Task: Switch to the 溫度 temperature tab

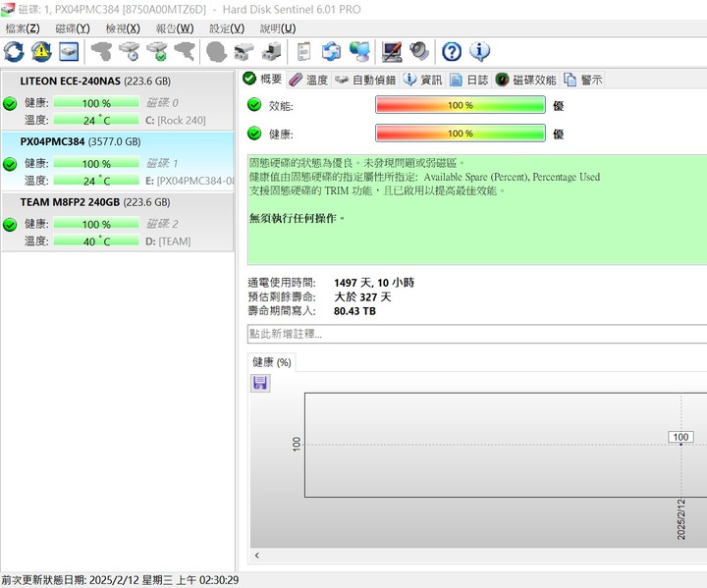Action: coord(308,80)
